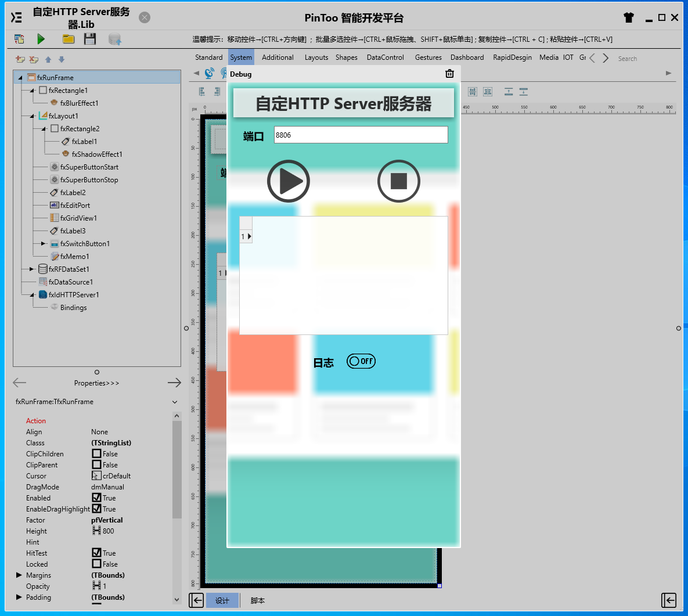Click the bring to front icon
The width and height of the screenshot is (688, 616).
(x=509, y=92)
